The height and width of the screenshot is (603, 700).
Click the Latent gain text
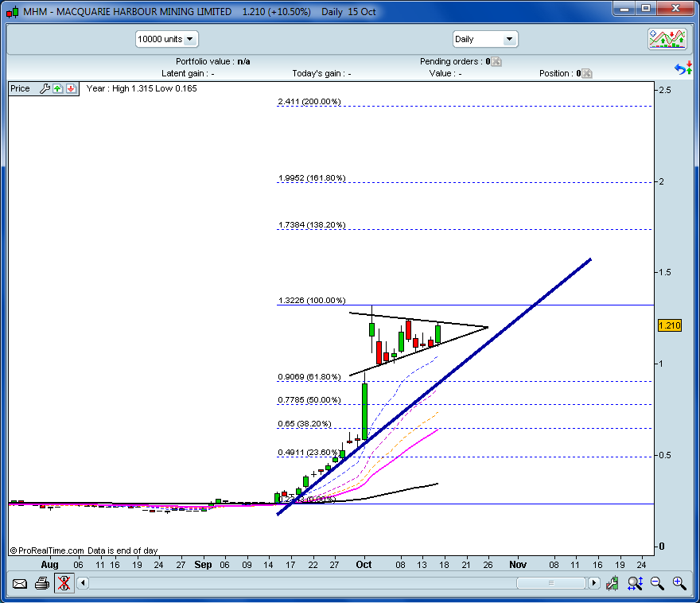tap(188, 74)
